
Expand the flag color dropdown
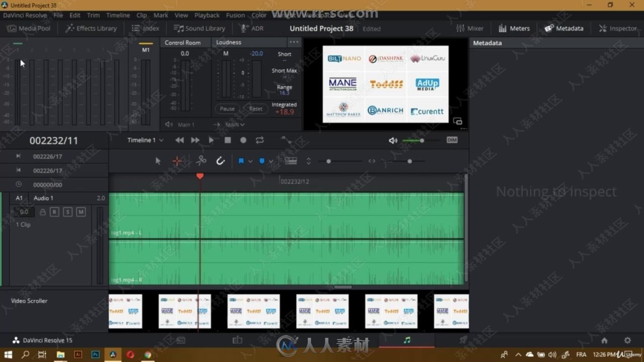[x=250, y=161]
